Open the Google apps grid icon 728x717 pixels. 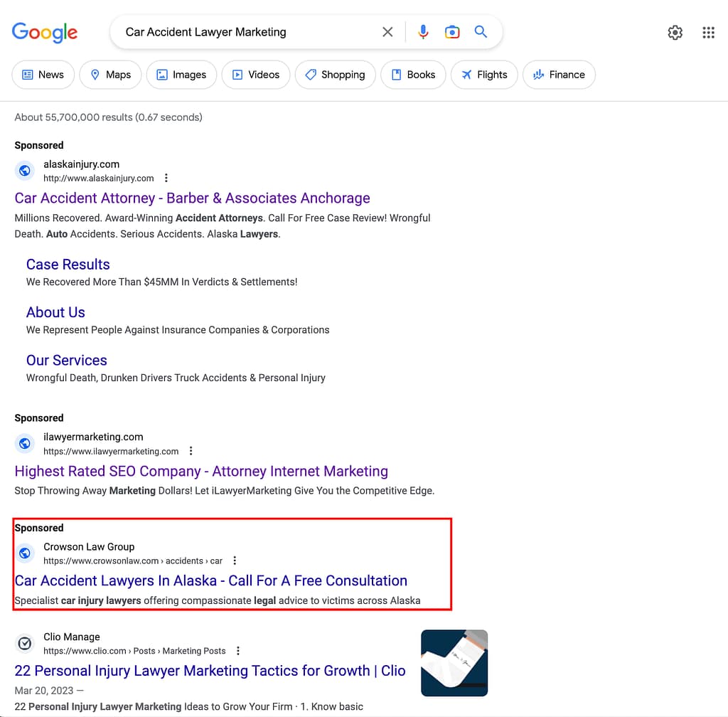(708, 33)
